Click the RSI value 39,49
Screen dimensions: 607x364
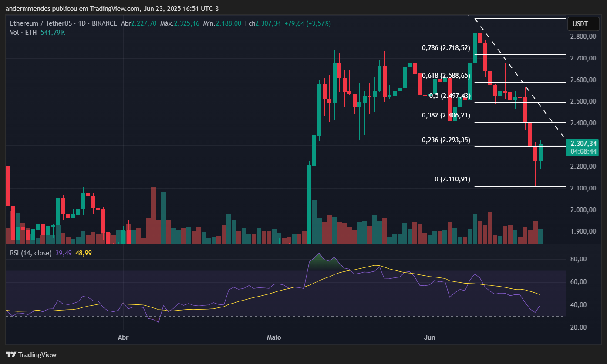coord(64,253)
